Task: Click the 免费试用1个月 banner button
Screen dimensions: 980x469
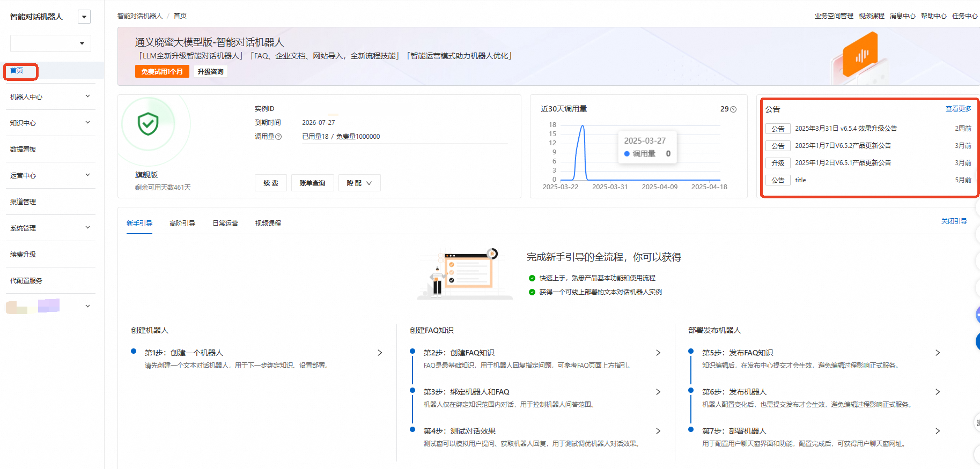Action: pyautogui.click(x=162, y=71)
